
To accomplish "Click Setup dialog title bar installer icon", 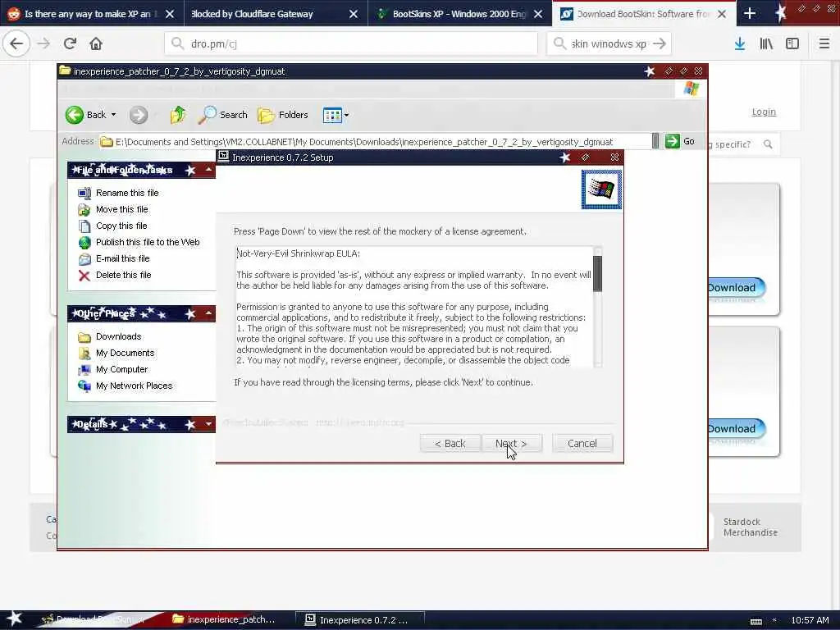I will tap(223, 157).
